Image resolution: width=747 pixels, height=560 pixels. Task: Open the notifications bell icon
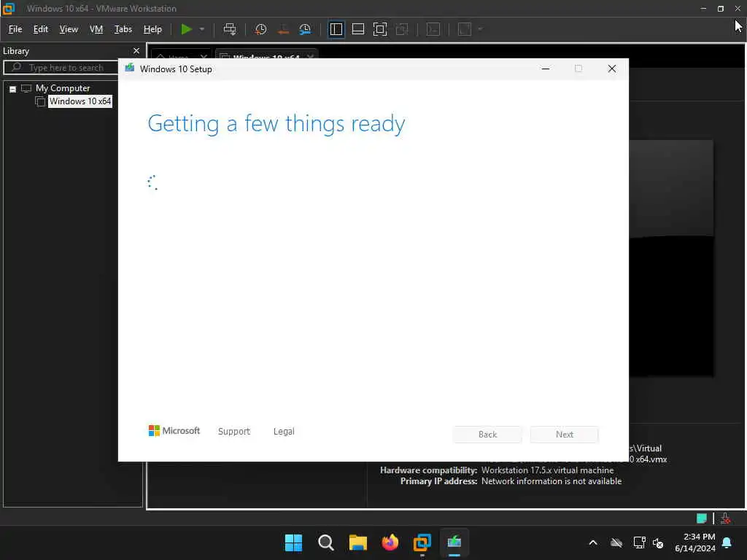(x=727, y=542)
